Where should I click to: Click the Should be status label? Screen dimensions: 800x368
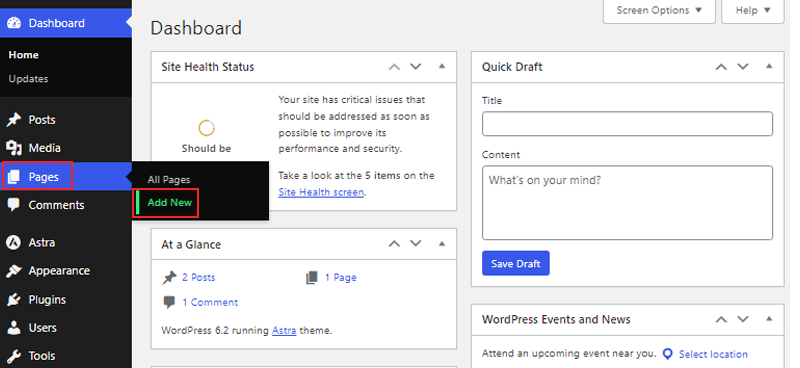pos(206,149)
